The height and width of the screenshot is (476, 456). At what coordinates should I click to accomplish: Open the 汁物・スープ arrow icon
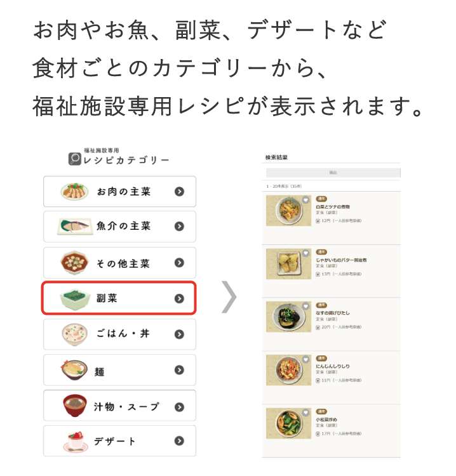179,407
